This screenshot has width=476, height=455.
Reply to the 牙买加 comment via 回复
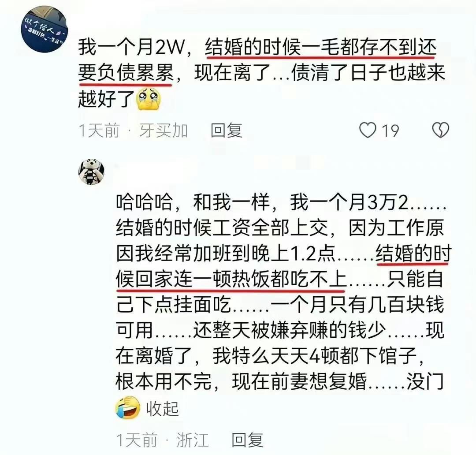click(x=227, y=131)
